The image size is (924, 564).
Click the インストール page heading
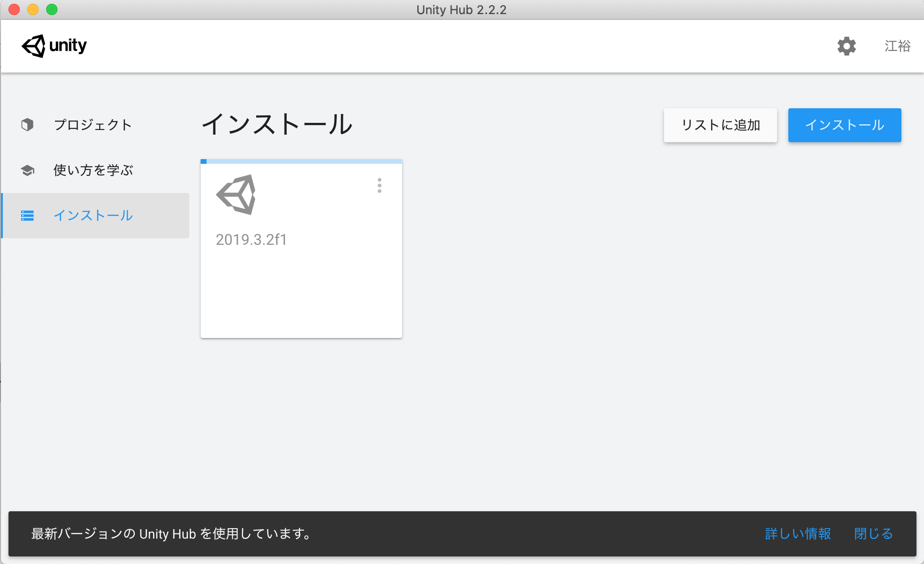coord(277,124)
